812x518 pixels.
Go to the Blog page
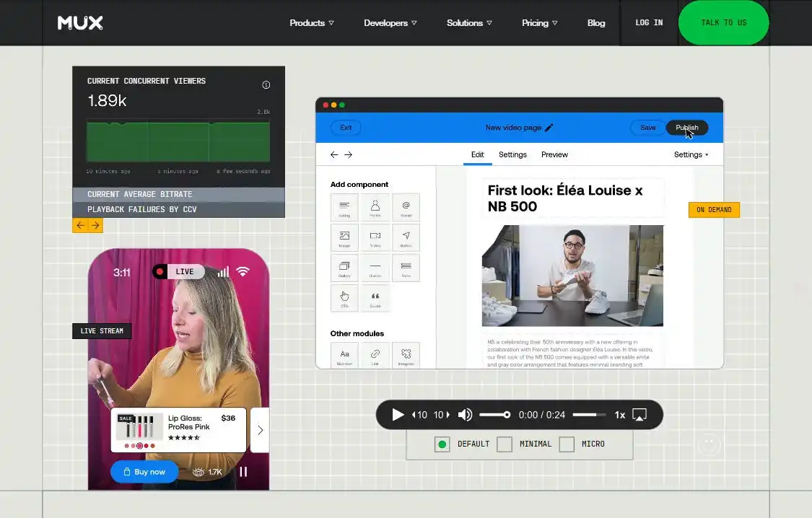[596, 23]
